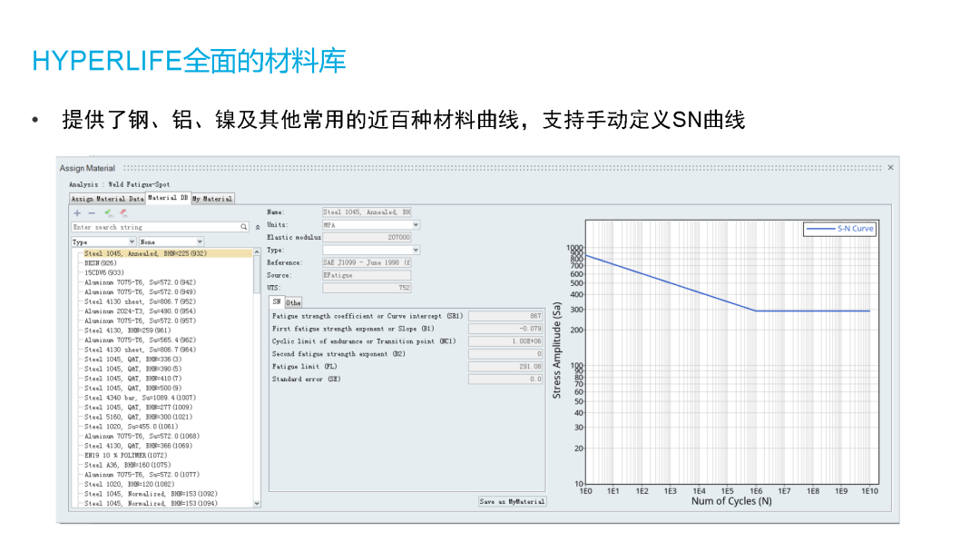The width and height of the screenshot is (980, 552).
Task: Click the B1 slope -0.079 field
Action: pos(505,329)
